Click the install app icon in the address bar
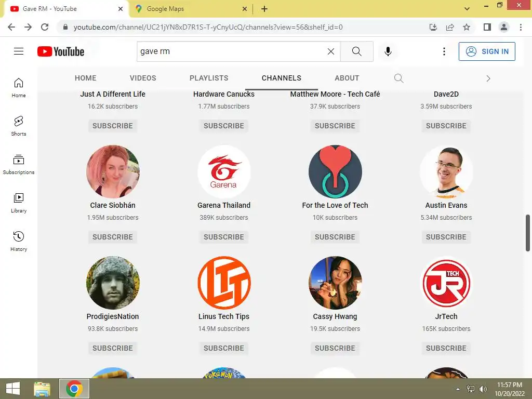The height and width of the screenshot is (399, 532). pyautogui.click(x=433, y=27)
